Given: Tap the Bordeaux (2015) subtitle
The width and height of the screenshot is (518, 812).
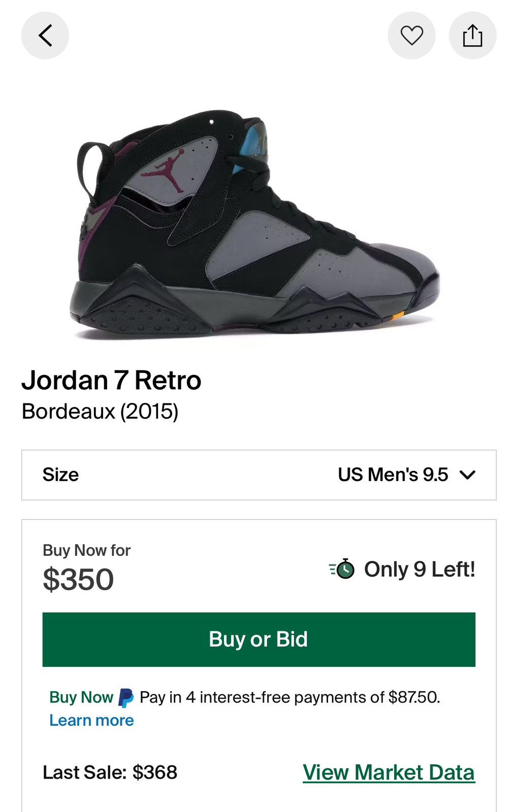Looking at the screenshot, I should tap(100, 411).
